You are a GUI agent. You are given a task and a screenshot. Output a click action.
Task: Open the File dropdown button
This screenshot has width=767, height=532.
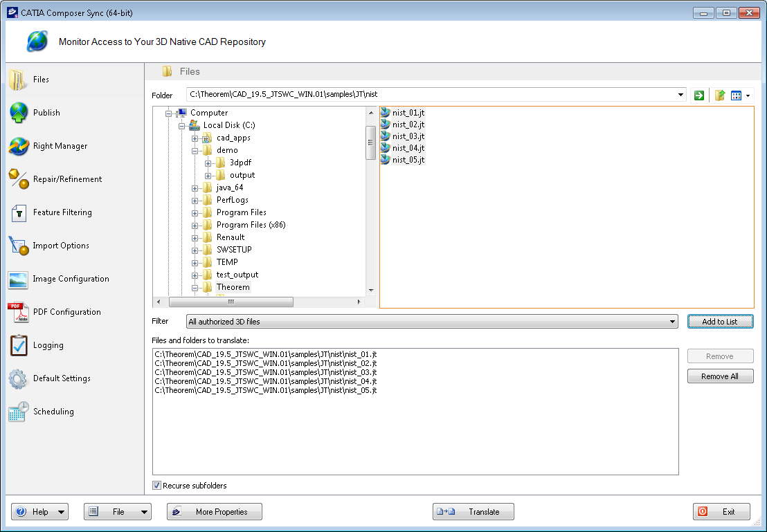tap(118, 511)
